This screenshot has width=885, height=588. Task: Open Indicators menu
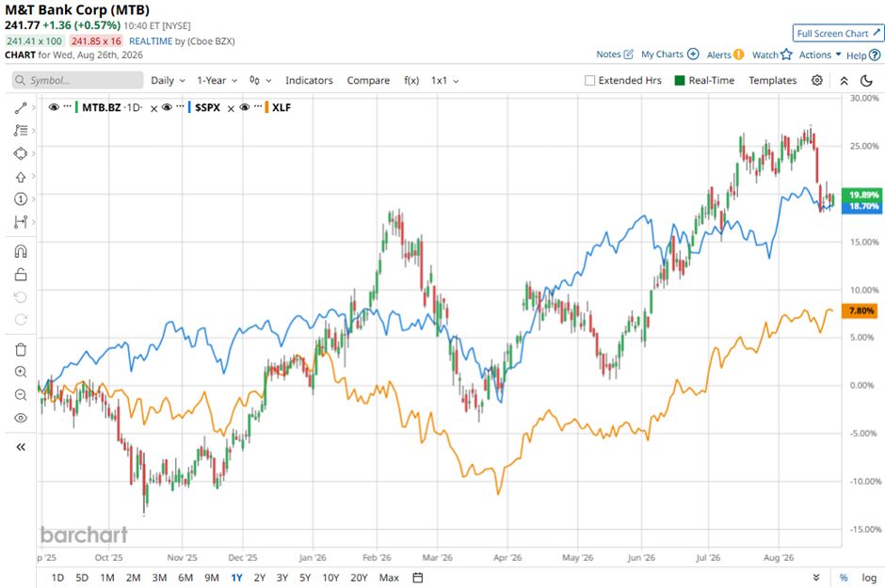pyautogui.click(x=310, y=81)
